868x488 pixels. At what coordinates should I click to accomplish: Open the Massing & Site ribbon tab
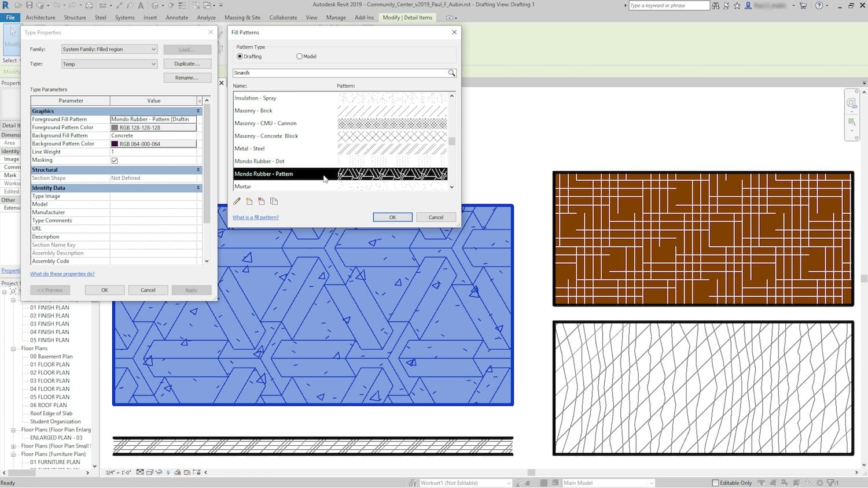(x=242, y=17)
